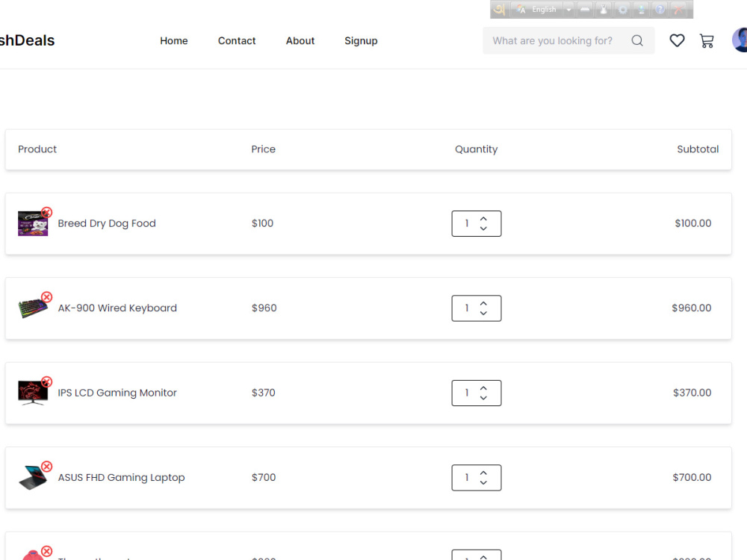Open the user profile avatar
This screenshot has width=747, height=560.
point(740,40)
